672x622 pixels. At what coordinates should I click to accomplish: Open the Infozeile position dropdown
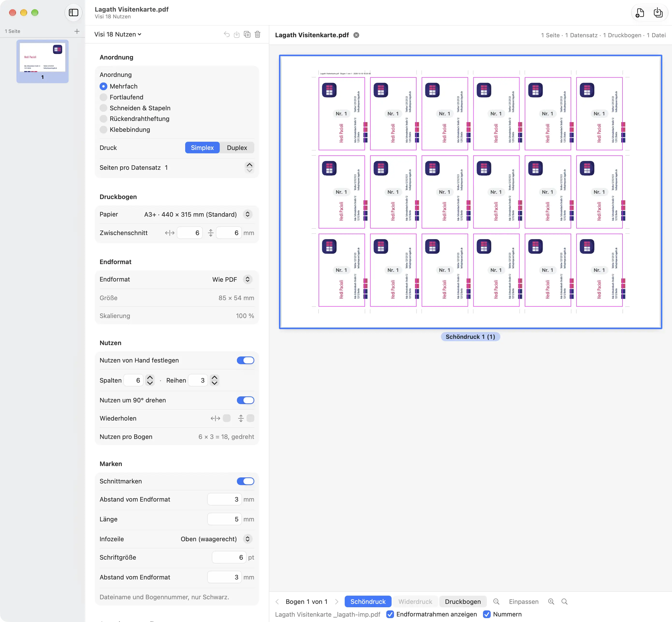point(248,539)
